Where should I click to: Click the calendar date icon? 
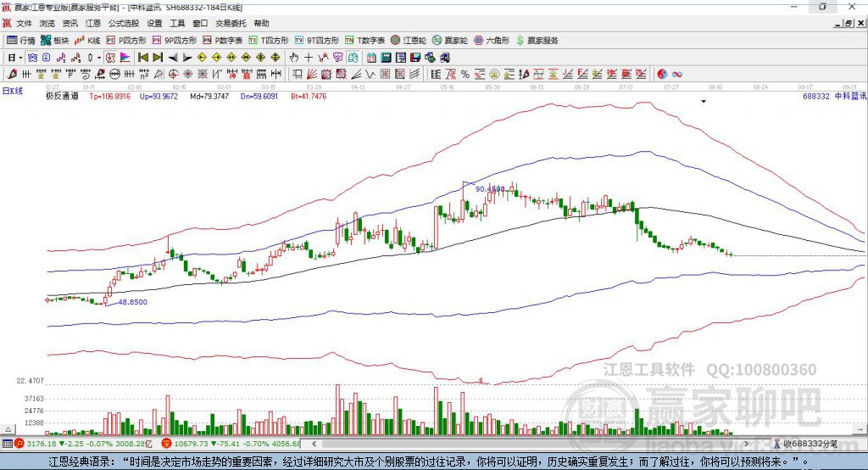[x=371, y=58]
